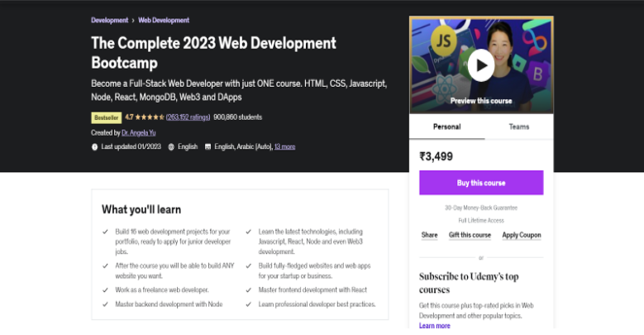Click checkmark beside Learn professional developer best practices
Image resolution: width=644 pixels, height=335 pixels.
click(x=249, y=304)
